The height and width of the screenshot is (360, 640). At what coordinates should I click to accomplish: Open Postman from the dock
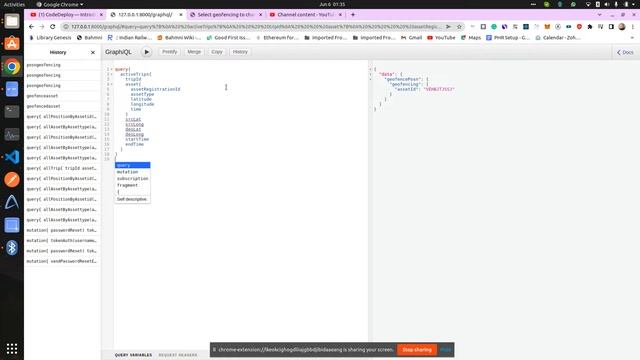click(x=12, y=180)
